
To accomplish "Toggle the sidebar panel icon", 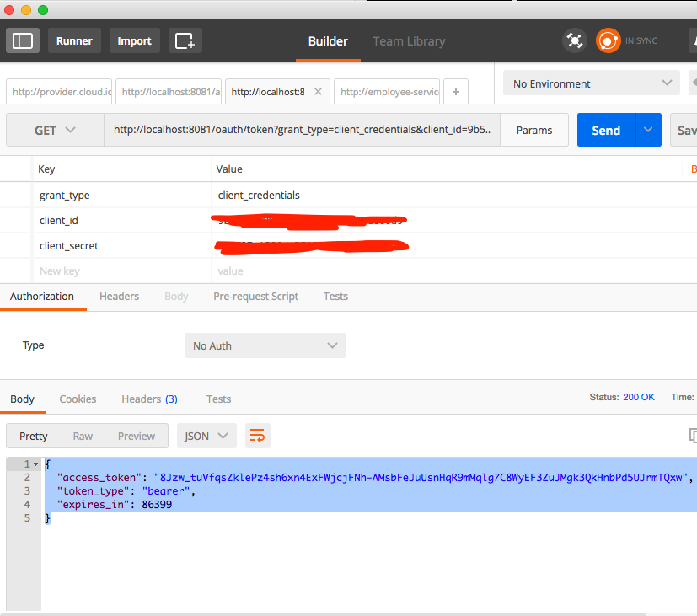I will [23, 40].
